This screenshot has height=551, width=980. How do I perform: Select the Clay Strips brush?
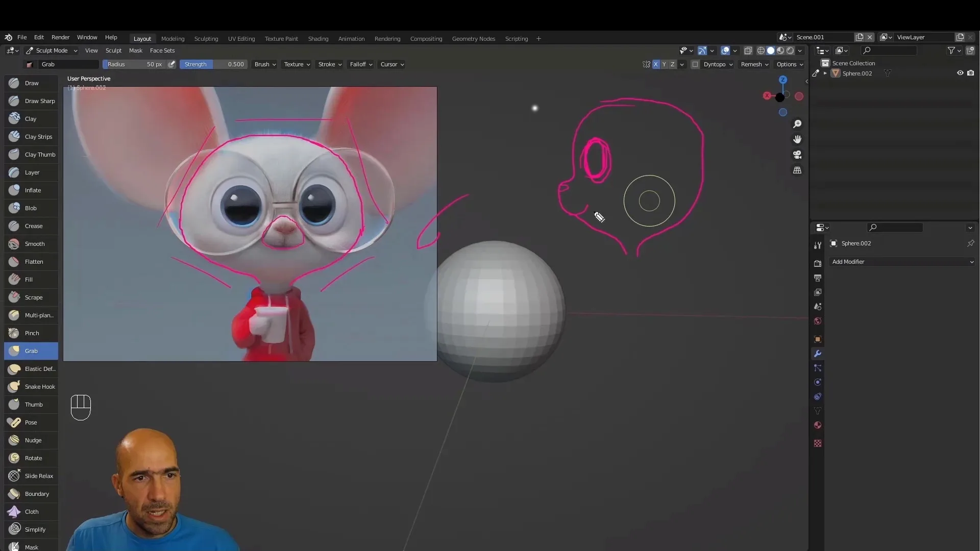pos(31,137)
